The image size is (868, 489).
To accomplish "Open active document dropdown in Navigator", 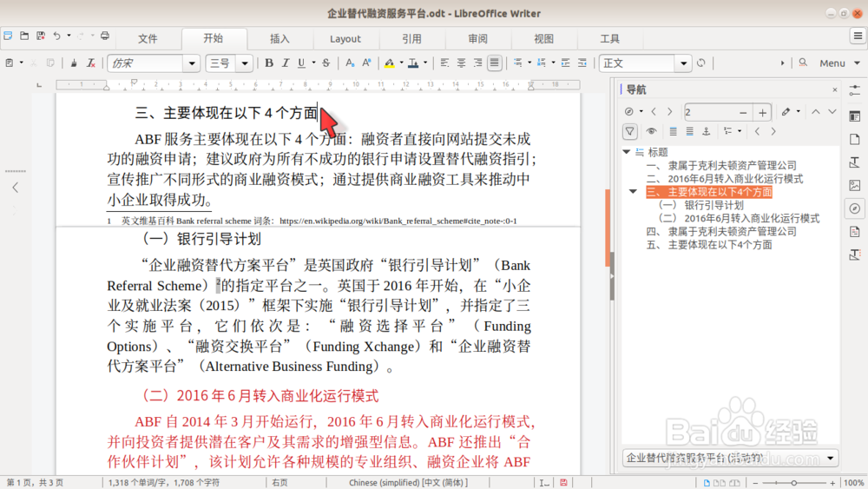I will click(x=730, y=458).
